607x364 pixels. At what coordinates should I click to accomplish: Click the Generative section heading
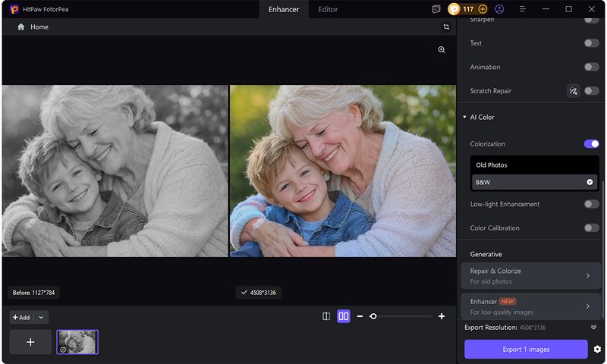click(486, 254)
